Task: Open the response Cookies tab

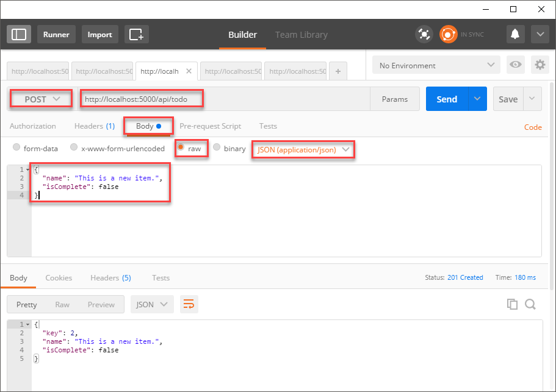Action: (59, 278)
